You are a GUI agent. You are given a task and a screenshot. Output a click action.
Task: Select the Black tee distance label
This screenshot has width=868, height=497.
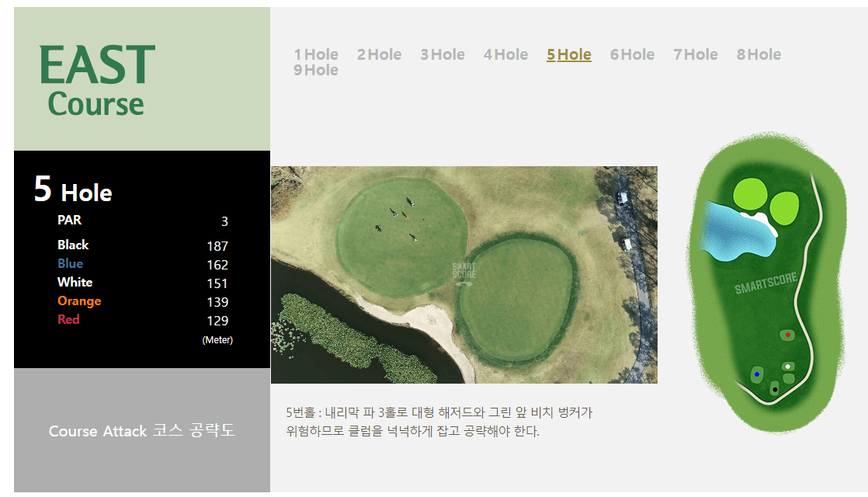point(73,245)
